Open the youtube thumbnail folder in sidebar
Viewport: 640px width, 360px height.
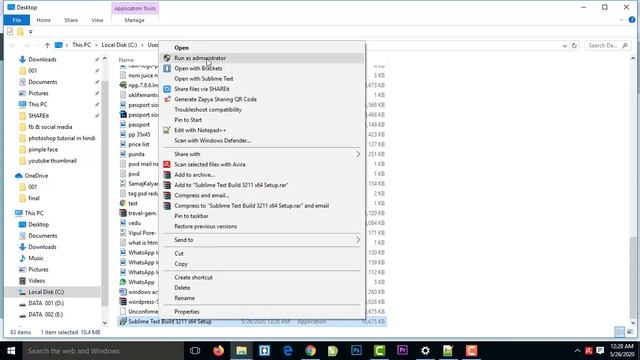click(x=52, y=161)
